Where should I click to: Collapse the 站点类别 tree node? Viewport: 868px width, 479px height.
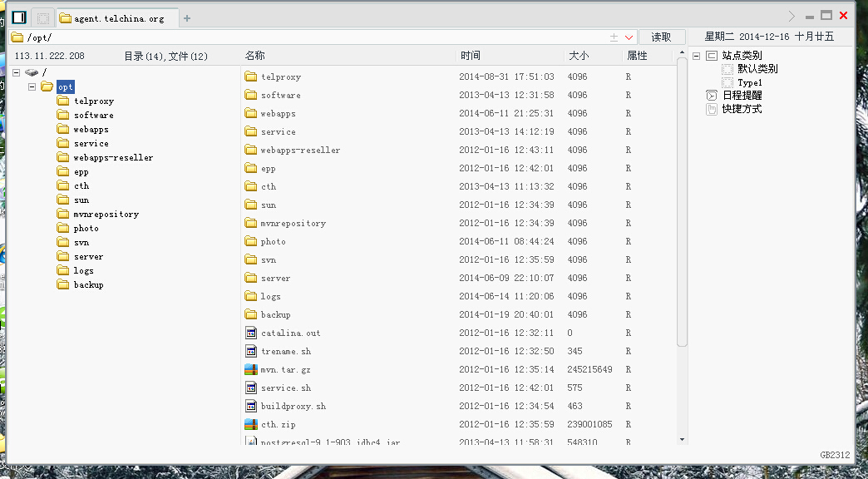pos(697,56)
